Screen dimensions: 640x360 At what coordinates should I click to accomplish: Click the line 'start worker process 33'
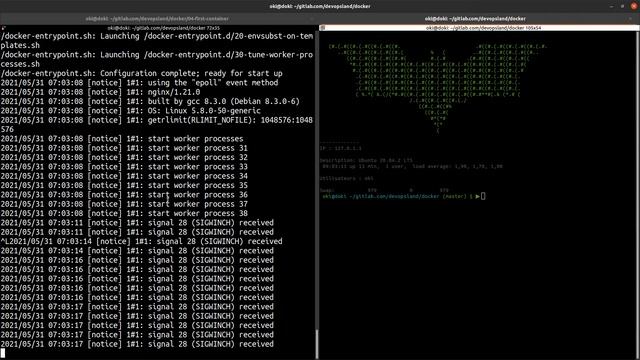pos(124,167)
